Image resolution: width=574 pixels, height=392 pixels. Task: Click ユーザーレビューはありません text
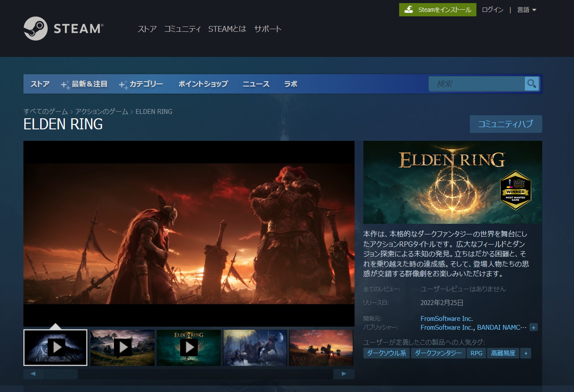pos(463,289)
